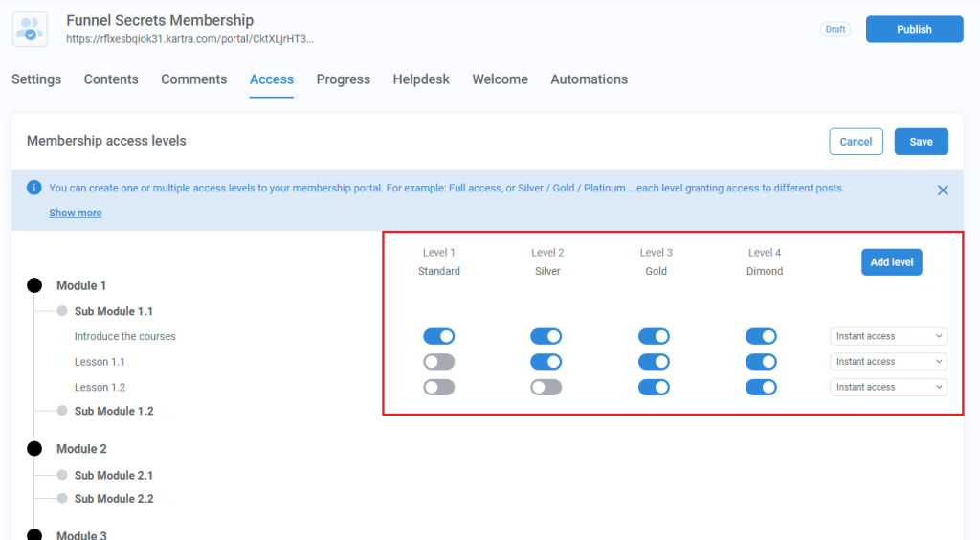Open Instant access dropdown for Introduce the courses

coord(888,336)
